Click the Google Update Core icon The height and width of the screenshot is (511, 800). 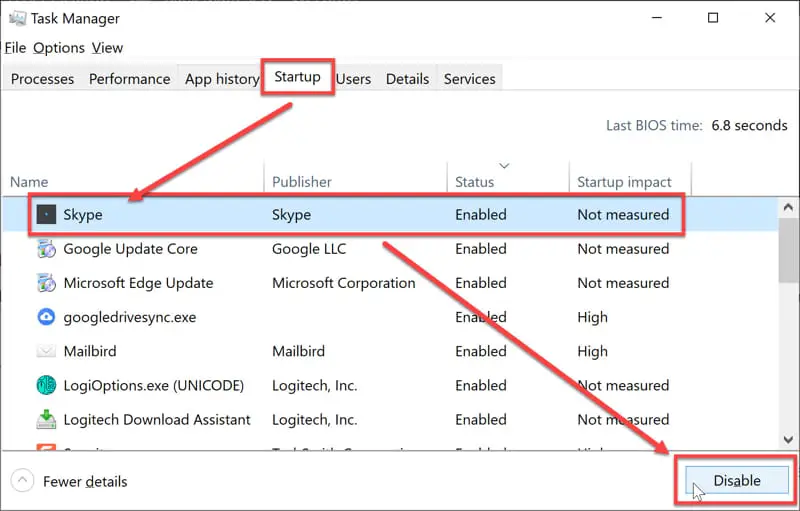tap(46, 249)
